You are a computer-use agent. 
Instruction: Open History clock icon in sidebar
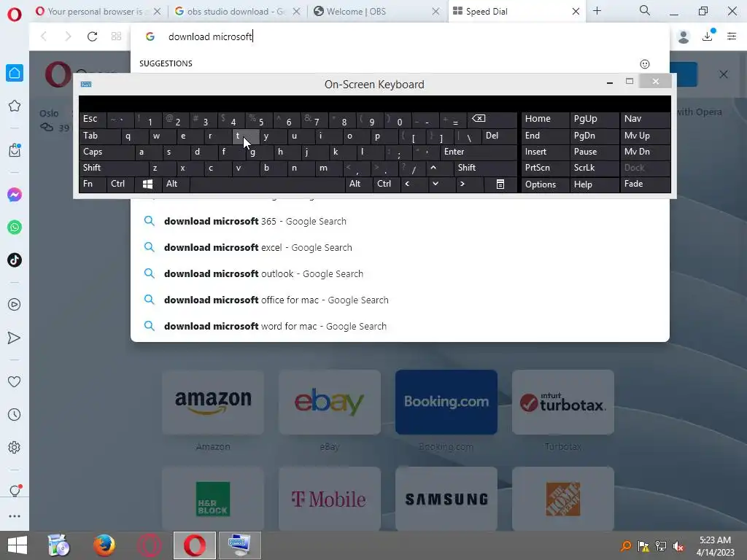tap(15, 415)
